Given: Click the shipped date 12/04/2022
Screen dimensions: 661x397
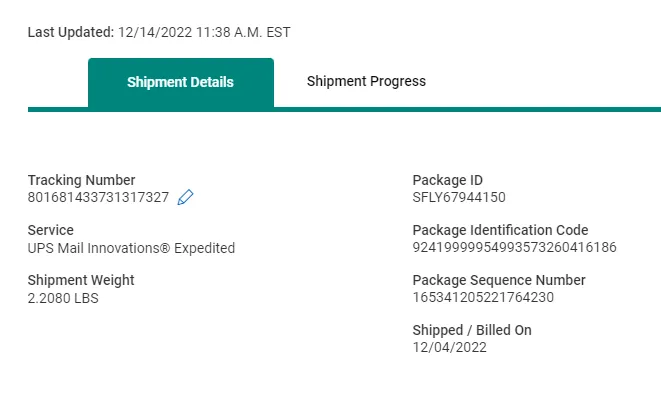Looking at the screenshot, I should point(449,347).
